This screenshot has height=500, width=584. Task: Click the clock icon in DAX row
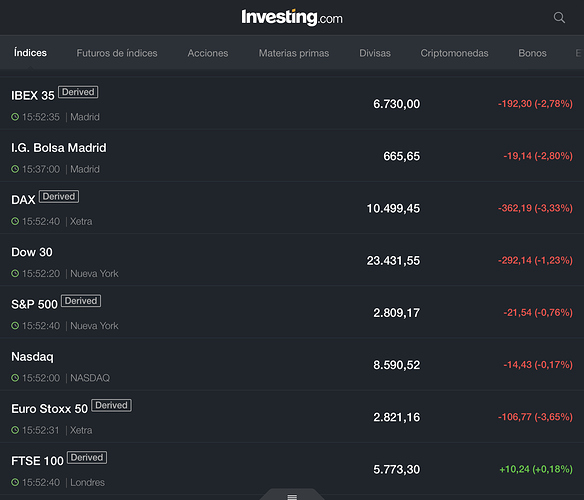pos(15,221)
